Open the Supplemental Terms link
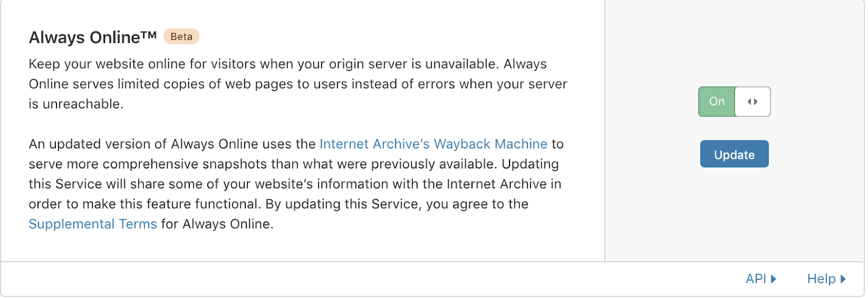The width and height of the screenshot is (868, 298). click(x=93, y=224)
